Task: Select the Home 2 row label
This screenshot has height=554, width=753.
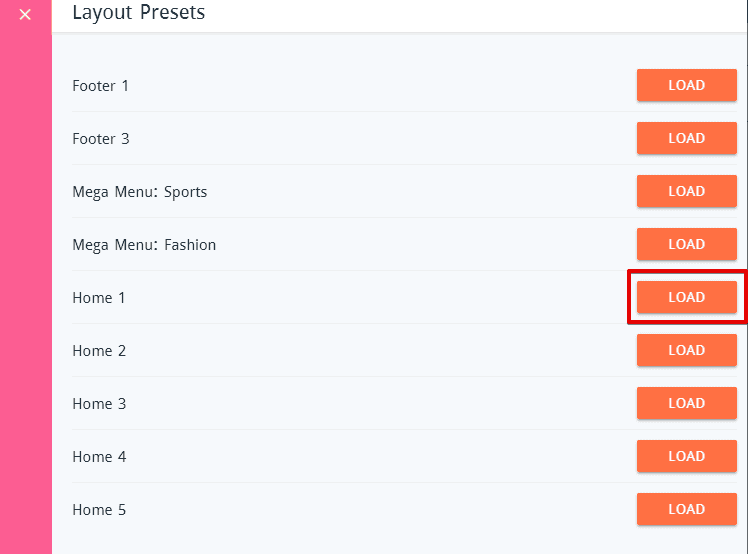Action: (x=99, y=351)
